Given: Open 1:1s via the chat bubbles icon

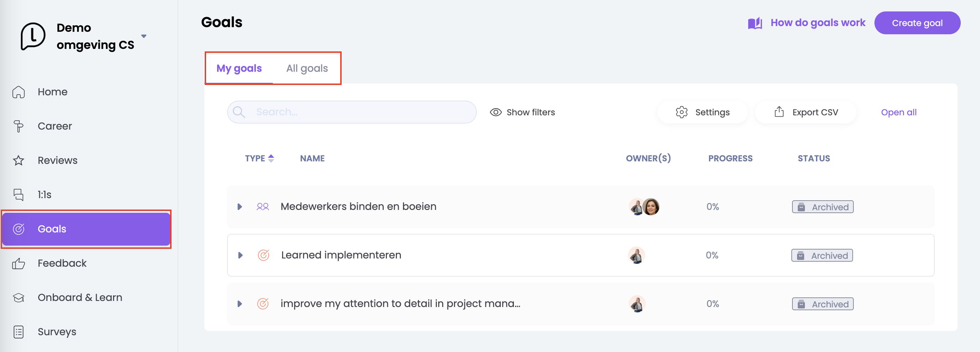Looking at the screenshot, I should point(18,195).
